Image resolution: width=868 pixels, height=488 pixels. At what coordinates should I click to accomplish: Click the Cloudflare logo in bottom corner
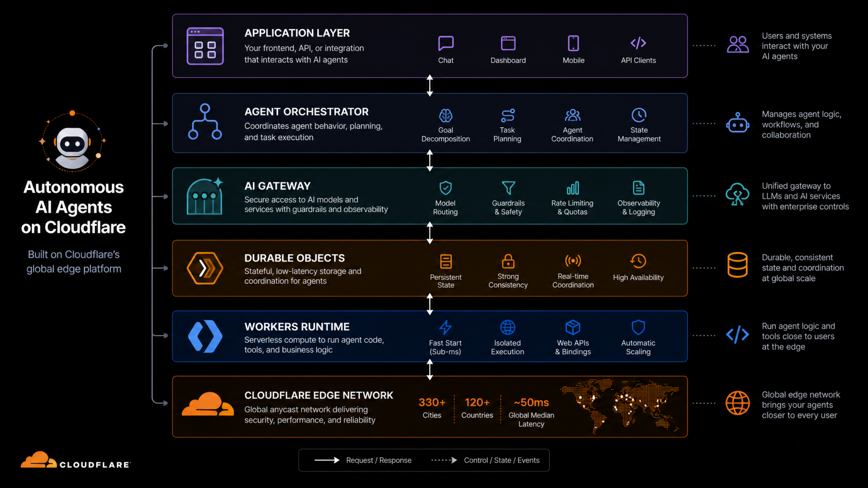(x=75, y=460)
